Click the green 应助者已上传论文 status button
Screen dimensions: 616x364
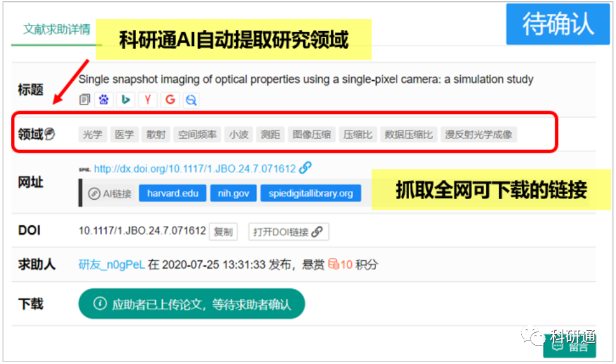click(192, 304)
